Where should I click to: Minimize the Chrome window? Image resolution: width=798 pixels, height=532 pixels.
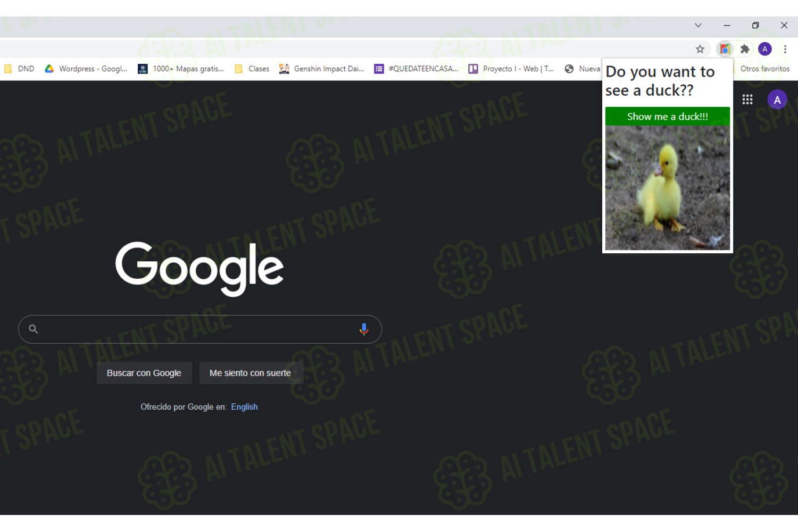coord(727,25)
